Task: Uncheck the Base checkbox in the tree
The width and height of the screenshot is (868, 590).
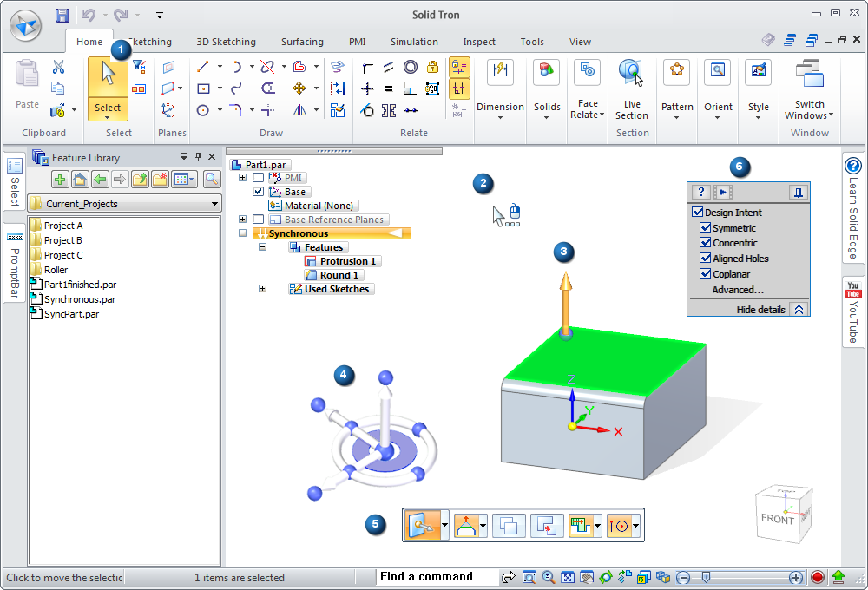Action: click(258, 192)
